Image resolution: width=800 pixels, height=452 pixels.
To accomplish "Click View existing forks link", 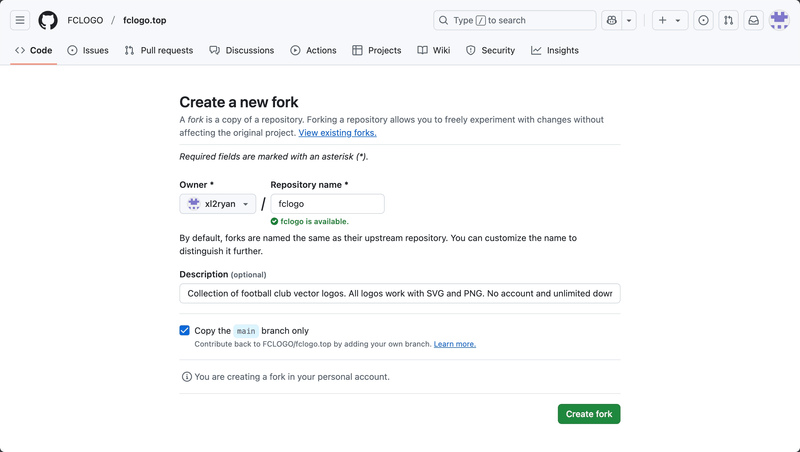I will coord(338,133).
